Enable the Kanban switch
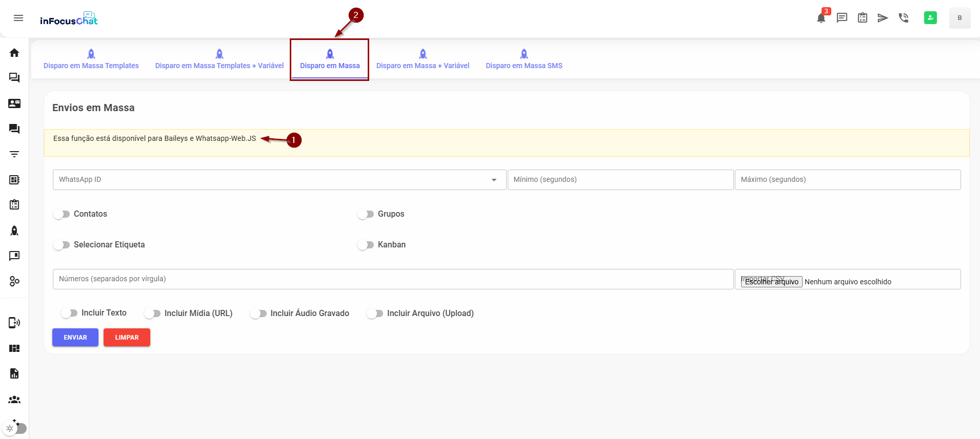980x439 pixels. [x=366, y=245]
